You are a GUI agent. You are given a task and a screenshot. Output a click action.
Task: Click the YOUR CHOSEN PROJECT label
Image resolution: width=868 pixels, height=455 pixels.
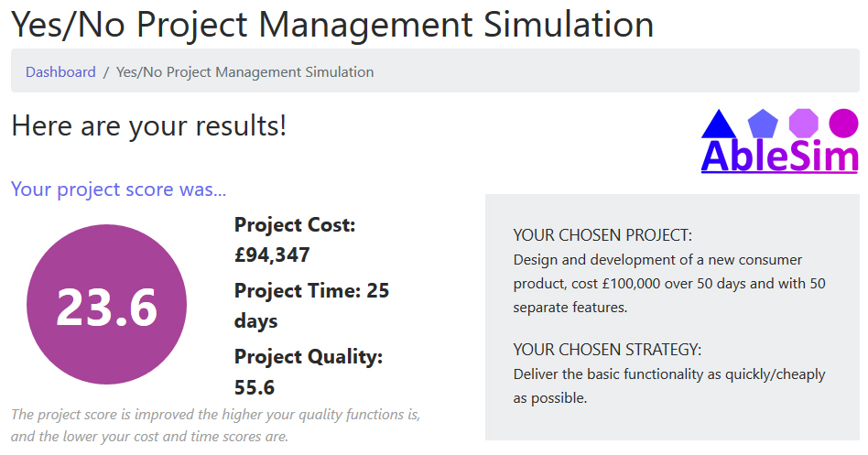602,235
